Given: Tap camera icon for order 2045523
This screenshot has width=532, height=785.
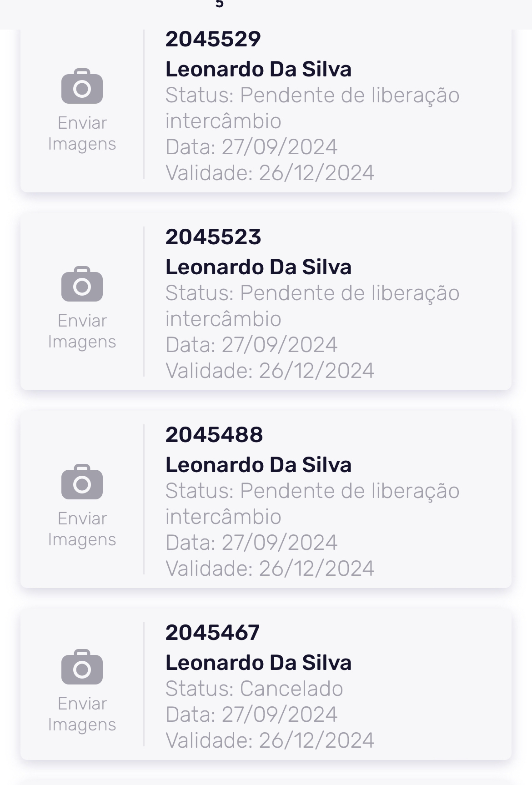Looking at the screenshot, I should click(x=82, y=284).
